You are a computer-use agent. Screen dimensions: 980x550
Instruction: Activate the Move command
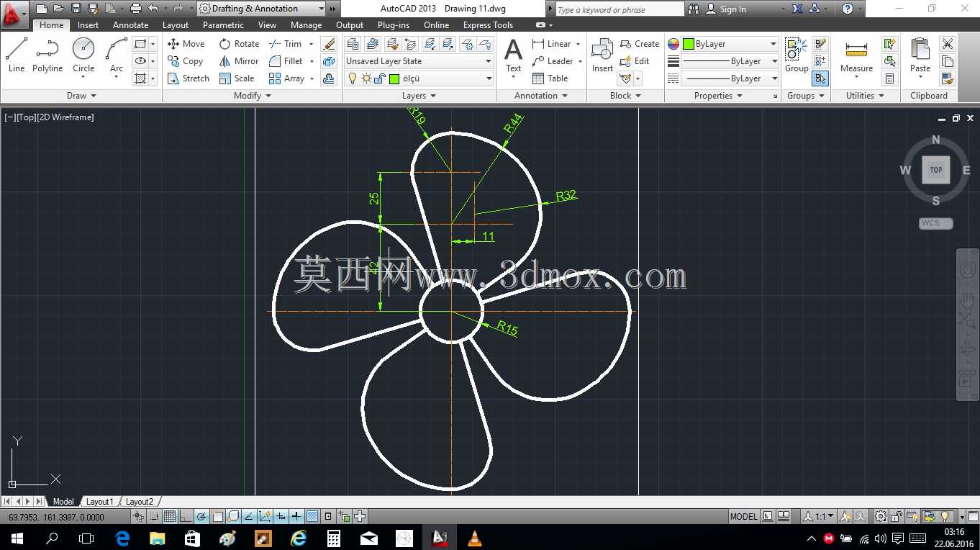[186, 44]
